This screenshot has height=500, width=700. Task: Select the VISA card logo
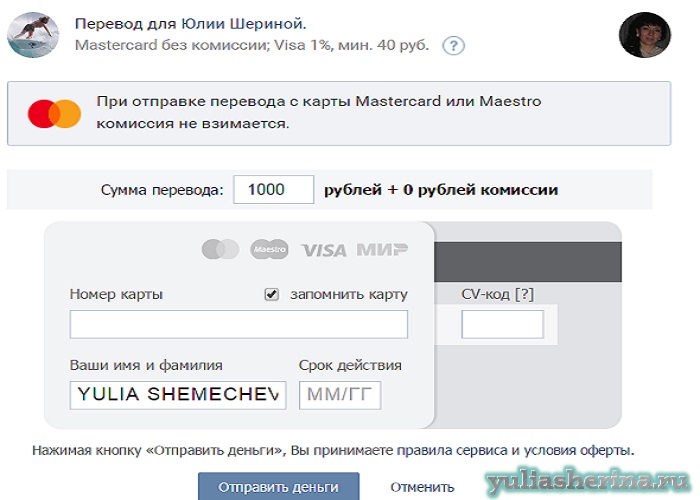(x=324, y=250)
